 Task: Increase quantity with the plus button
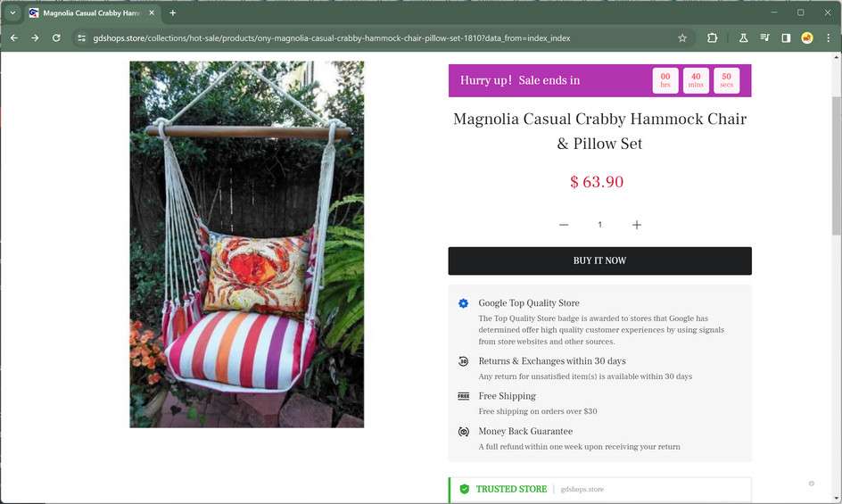pos(636,225)
